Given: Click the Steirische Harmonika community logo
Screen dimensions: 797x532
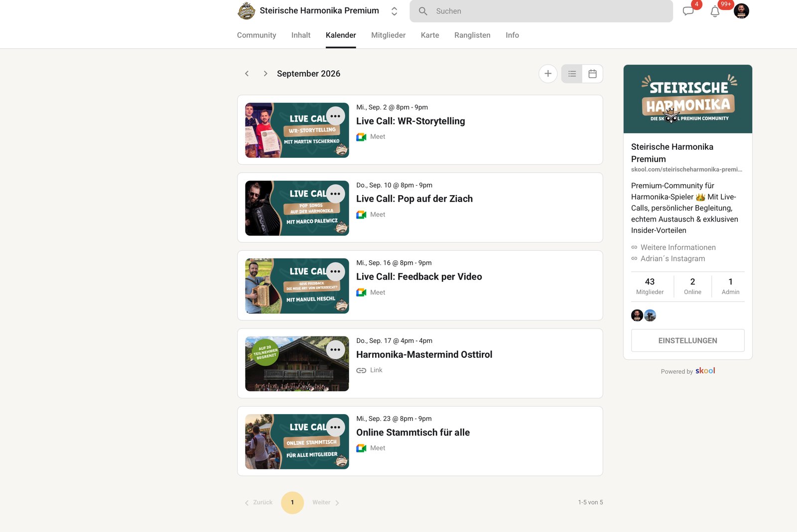Looking at the screenshot, I should pyautogui.click(x=246, y=11).
